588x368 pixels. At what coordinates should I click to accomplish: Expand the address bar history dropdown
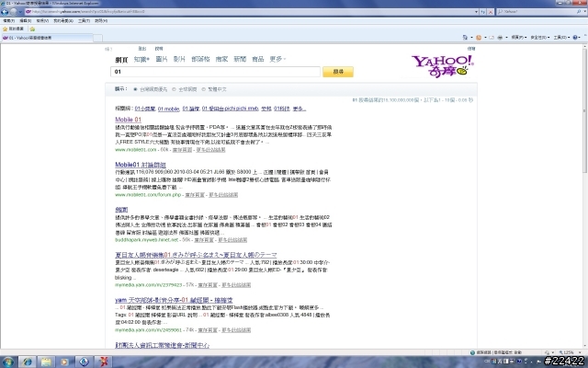point(476,12)
